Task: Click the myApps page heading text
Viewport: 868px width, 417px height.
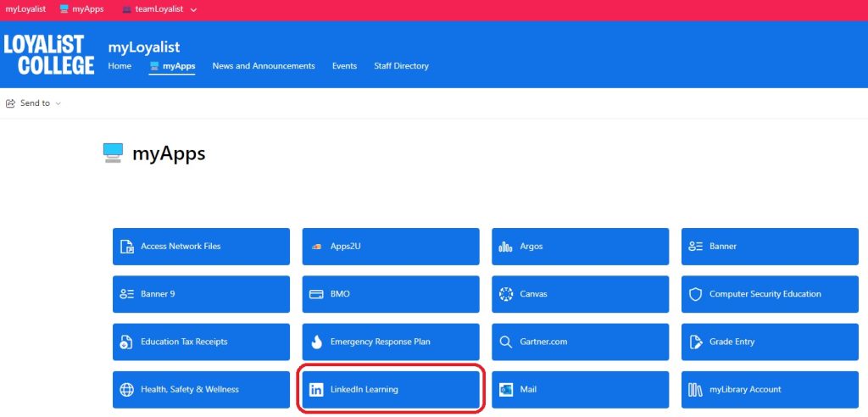Action: tap(169, 153)
